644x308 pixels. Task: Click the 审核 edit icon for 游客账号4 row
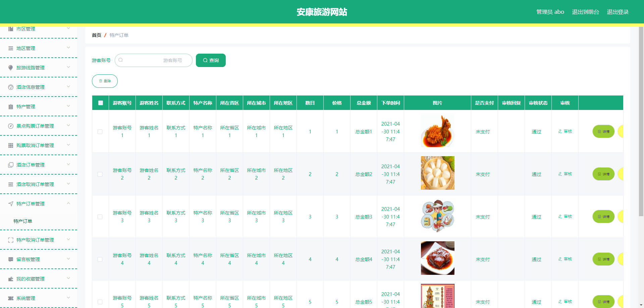coord(560,259)
